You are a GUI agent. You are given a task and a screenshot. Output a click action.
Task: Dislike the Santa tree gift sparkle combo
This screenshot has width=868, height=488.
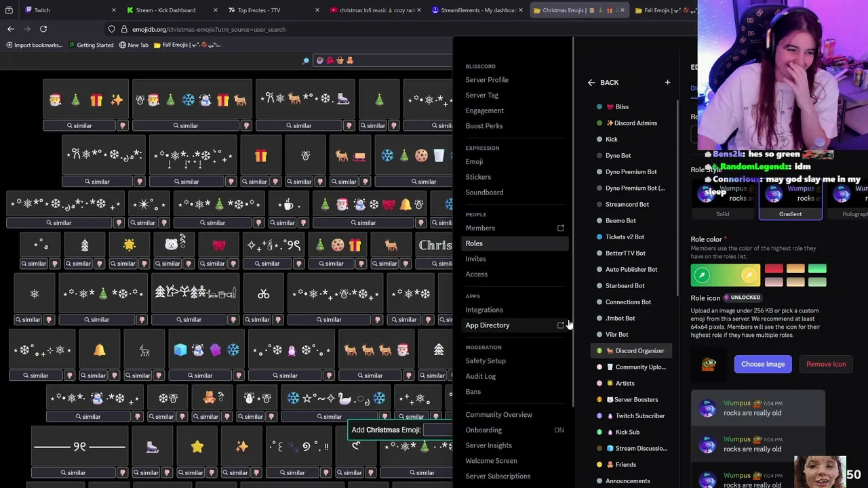pos(122,125)
